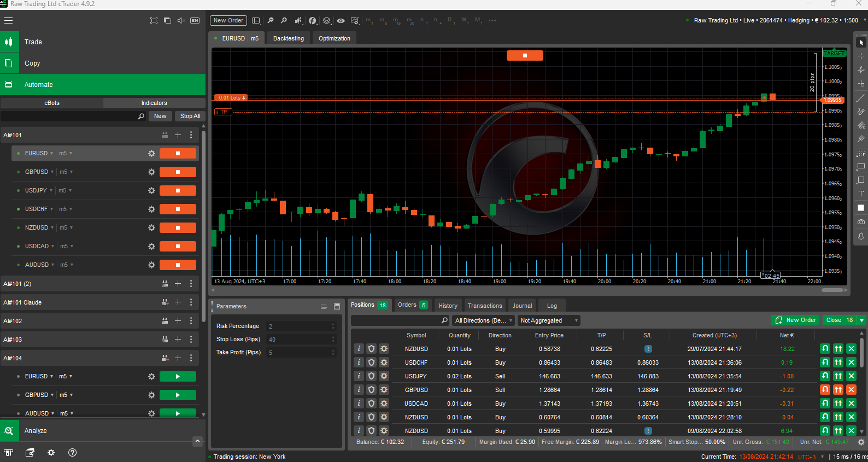The width and height of the screenshot is (868, 462).
Task: Switch to the Orders tab
Action: pos(412,305)
